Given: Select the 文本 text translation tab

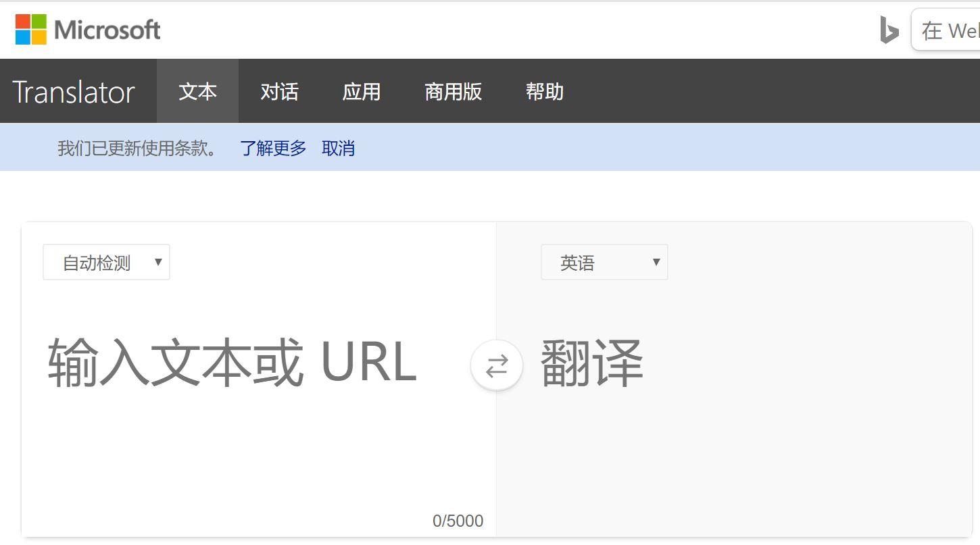Looking at the screenshot, I should coord(197,91).
